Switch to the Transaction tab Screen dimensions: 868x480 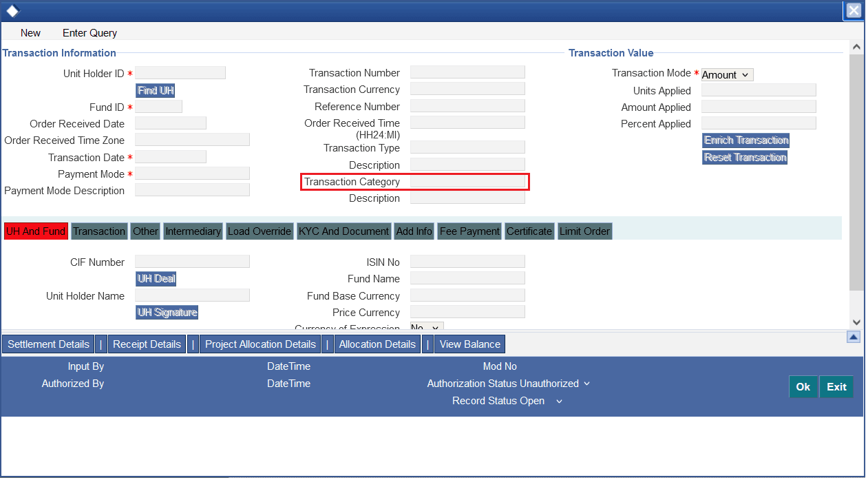tap(99, 231)
